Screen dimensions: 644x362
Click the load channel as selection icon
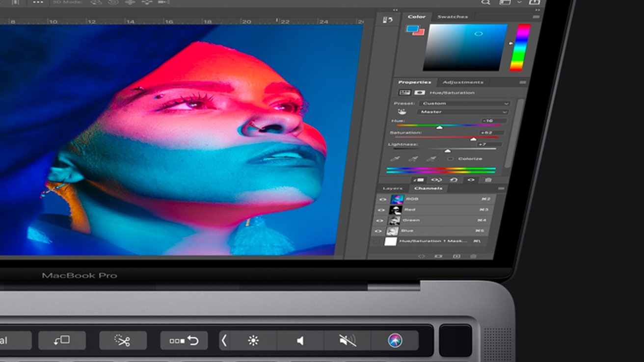click(422, 256)
